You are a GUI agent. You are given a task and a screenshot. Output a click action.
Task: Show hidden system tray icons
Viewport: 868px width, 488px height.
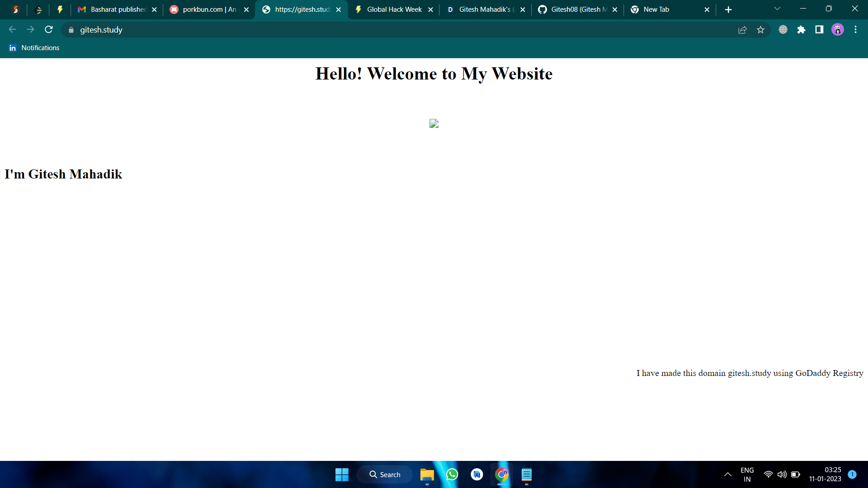[x=727, y=474]
